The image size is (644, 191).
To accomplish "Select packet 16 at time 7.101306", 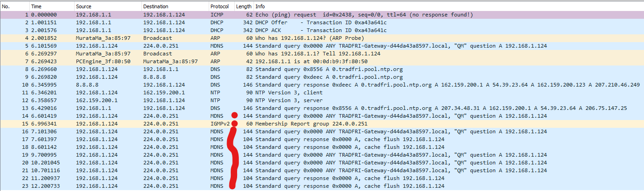I will pyautogui.click(x=322, y=131).
